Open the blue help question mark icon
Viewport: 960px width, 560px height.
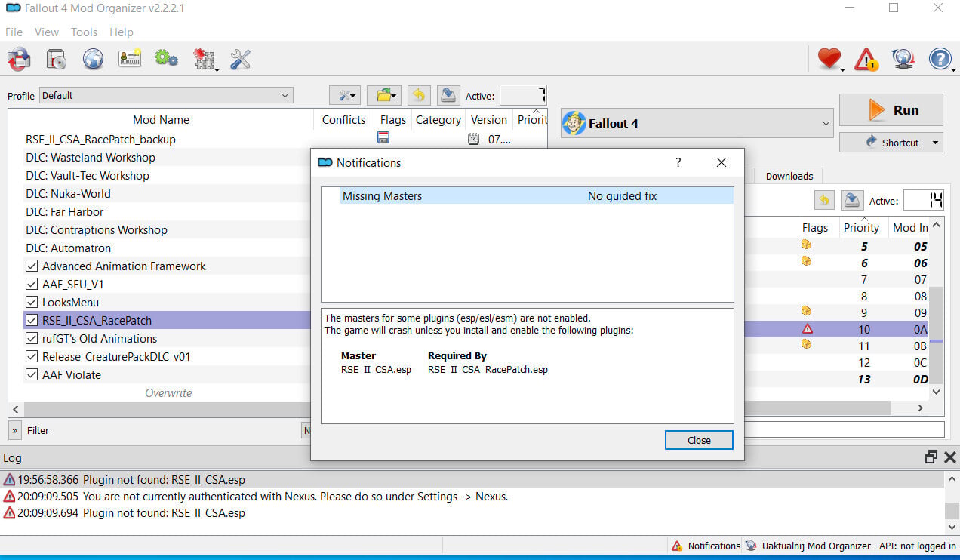point(940,59)
